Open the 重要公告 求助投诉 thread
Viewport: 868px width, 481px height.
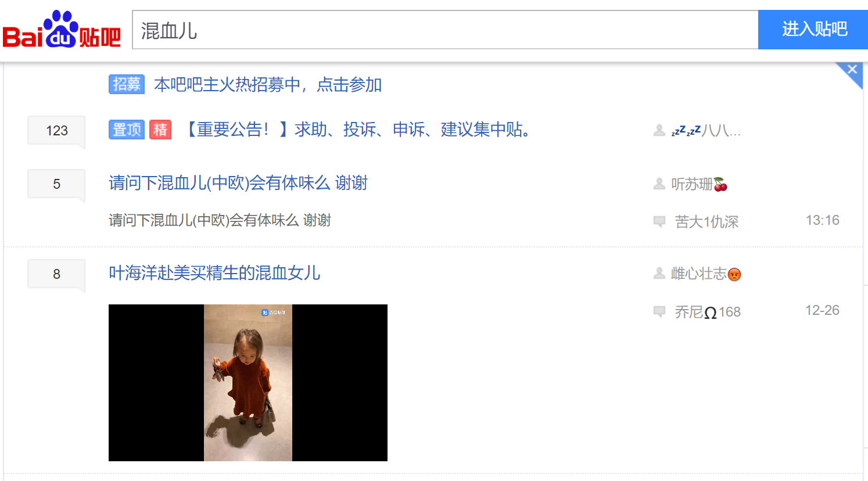[x=360, y=130]
